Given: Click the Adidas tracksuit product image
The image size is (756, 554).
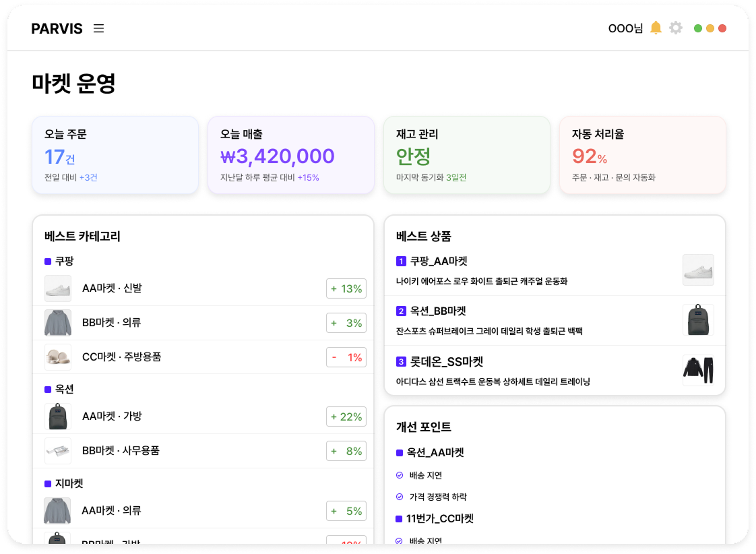Looking at the screenshot, I should pos(698,370).
